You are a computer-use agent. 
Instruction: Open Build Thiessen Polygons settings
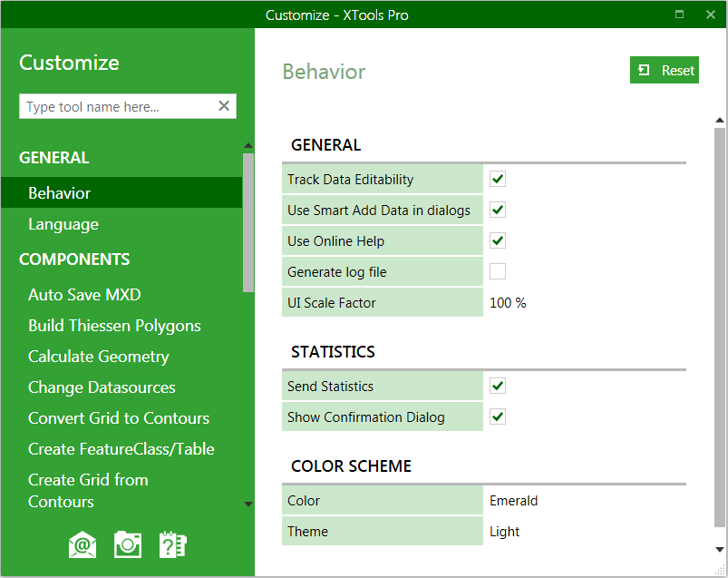[114, 326]
